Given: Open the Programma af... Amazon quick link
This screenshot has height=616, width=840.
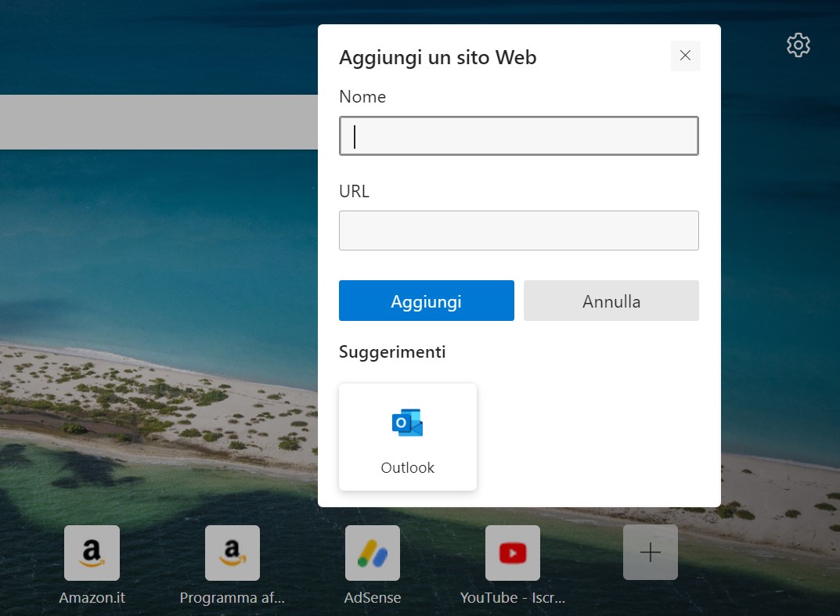Looking at the screenshot, I should tap(233, 553).
